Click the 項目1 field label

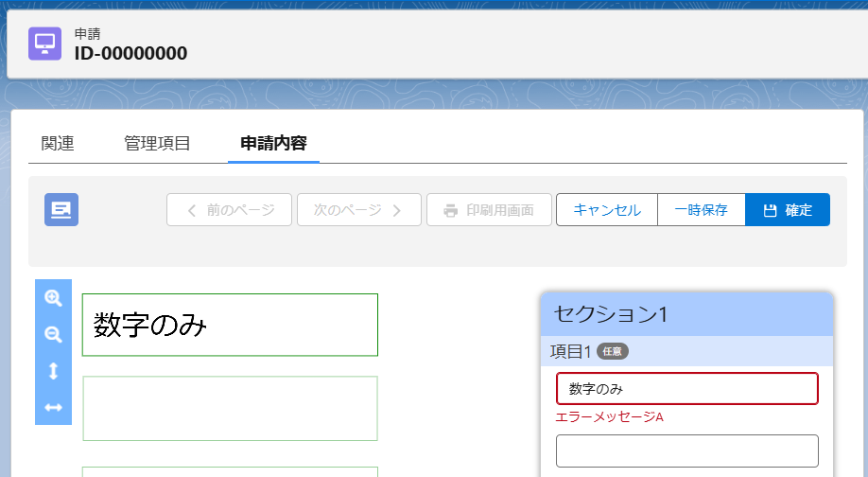click(x=571, y=351)
